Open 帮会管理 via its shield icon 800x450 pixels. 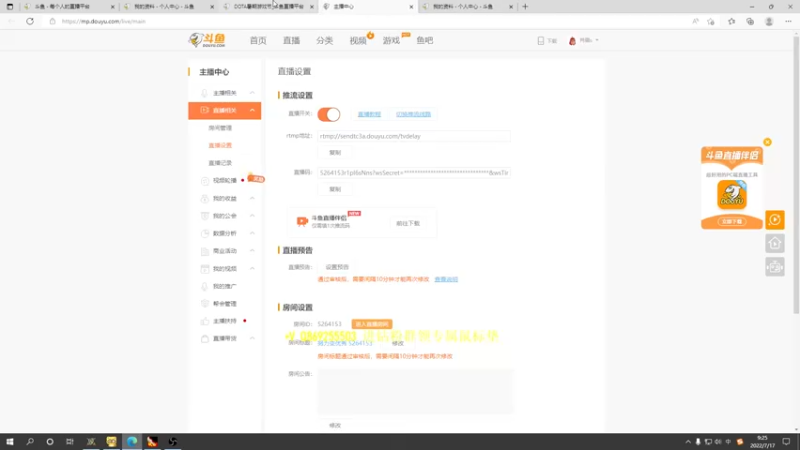coord(205,304)
